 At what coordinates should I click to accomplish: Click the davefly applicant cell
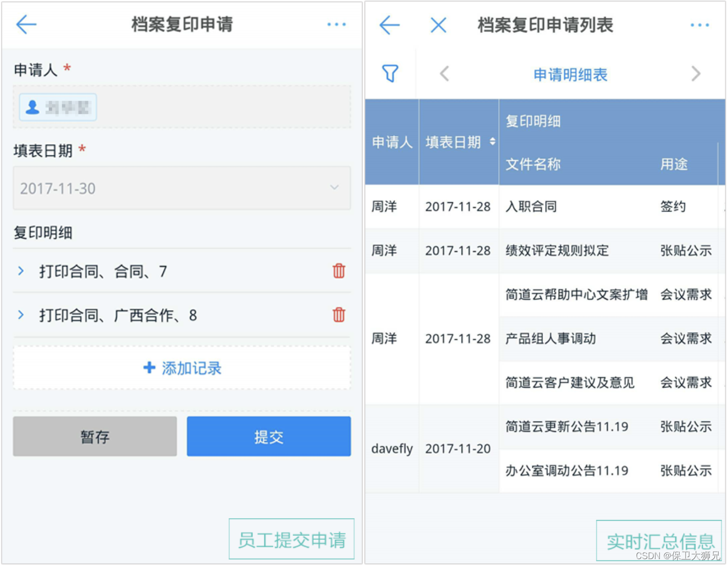392,449
